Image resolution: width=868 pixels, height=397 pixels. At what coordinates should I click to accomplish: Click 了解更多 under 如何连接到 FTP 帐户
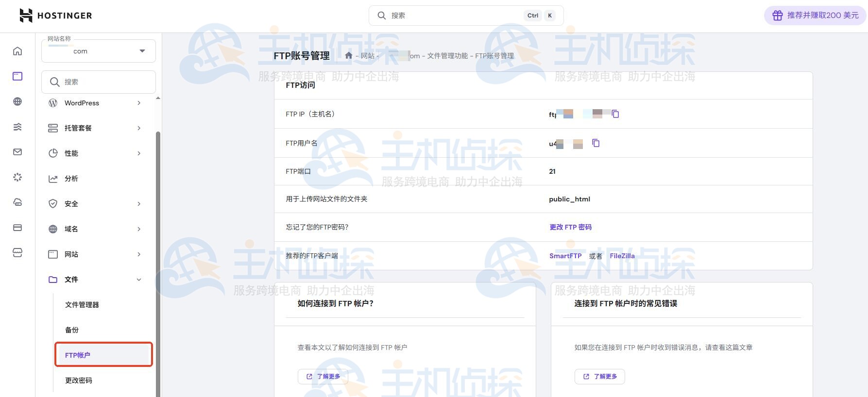pos(323,377)
